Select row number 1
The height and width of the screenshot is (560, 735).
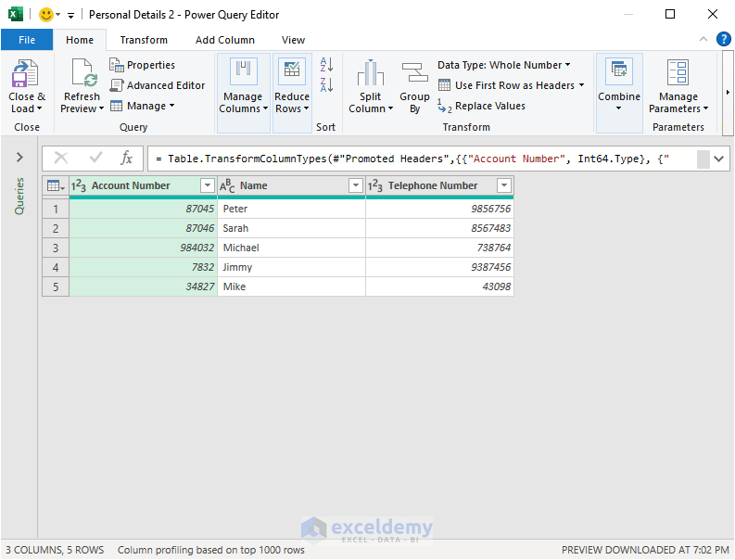pyautogui.click(x=56, y=209)
